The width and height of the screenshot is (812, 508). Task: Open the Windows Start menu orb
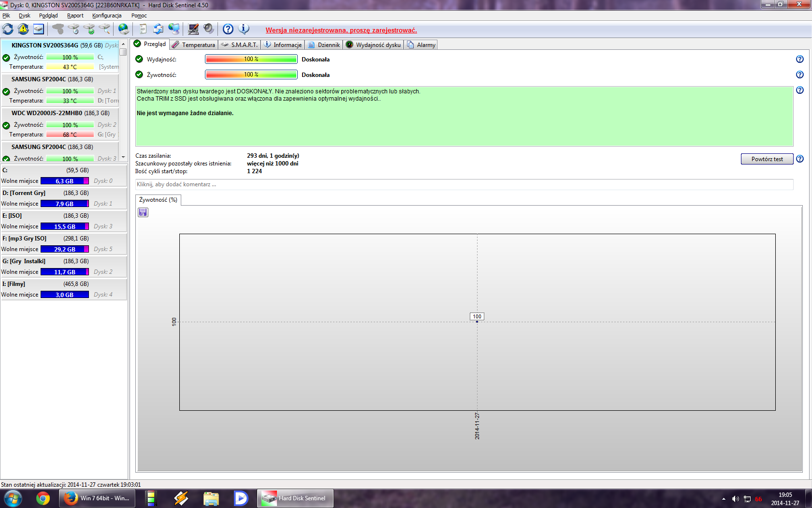(x=13, y=498)
